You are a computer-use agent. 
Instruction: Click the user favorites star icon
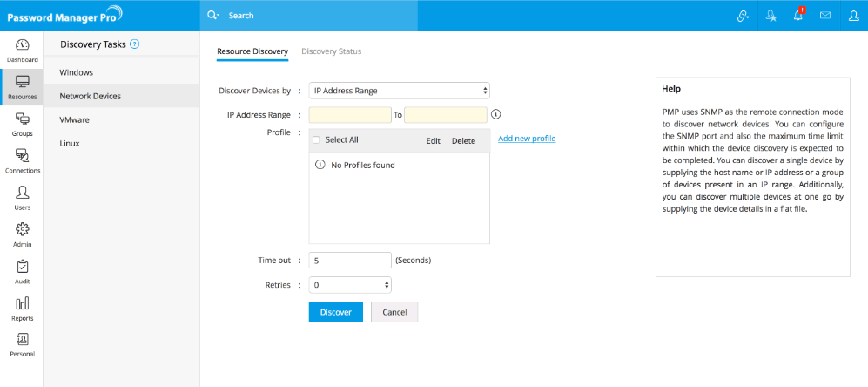point(771,16)
